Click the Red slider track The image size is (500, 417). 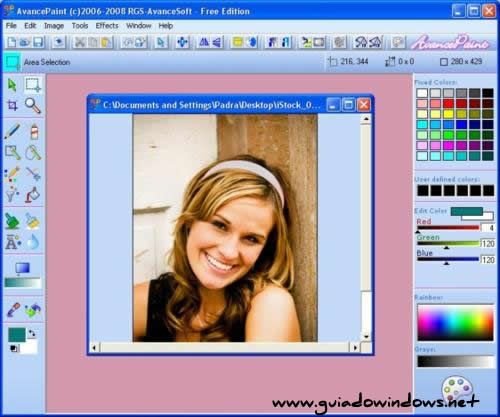coord(448,228)
